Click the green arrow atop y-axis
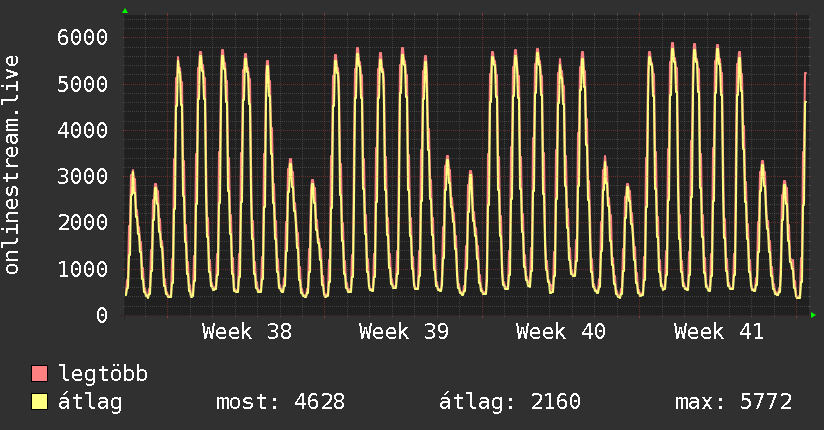The height and width of the screenshot is (430, 824). pos(125,11)
